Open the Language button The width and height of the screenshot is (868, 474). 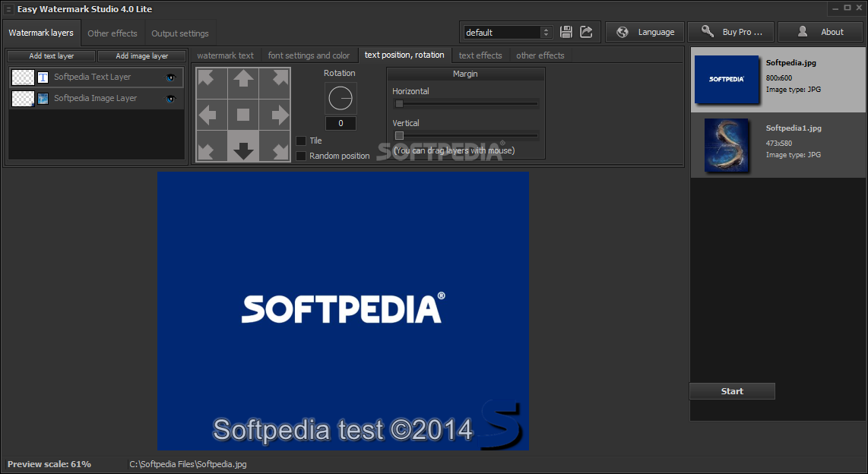(645, 32)
